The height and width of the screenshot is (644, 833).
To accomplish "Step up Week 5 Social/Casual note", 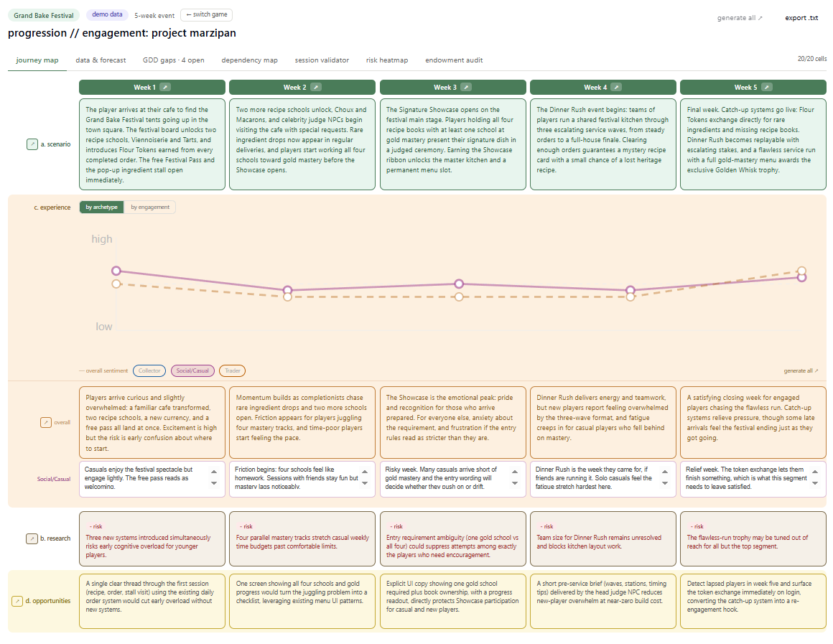I will pyautogui.click(x=815, y=472).
